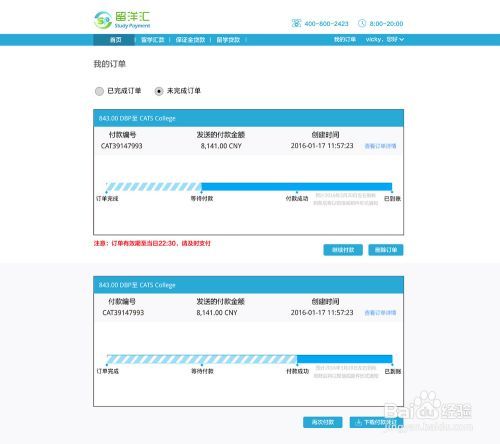Select the 已完成订单 radio button
This screenshot has width=500, height=444.
coord(99,91)
